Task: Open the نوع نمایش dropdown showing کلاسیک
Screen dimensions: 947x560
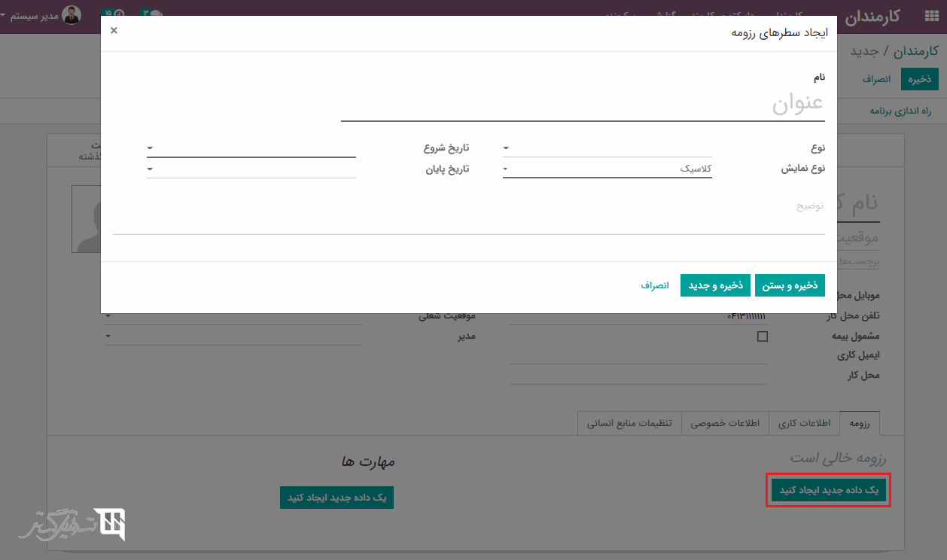Action: point(607,169)
